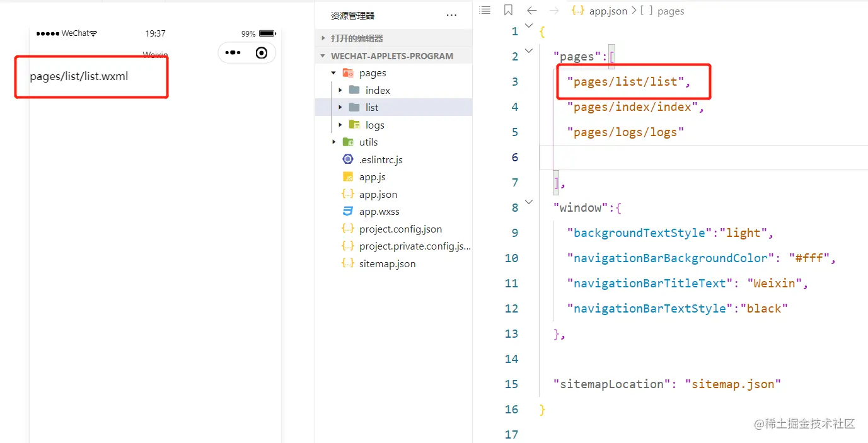Navigate forward with the right arrow
868x443 pixels.
coord(554,10)
